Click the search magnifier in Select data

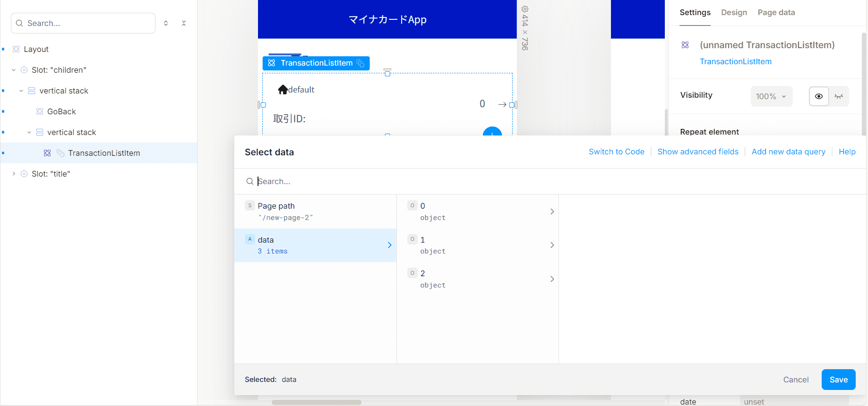coord(250,181)
